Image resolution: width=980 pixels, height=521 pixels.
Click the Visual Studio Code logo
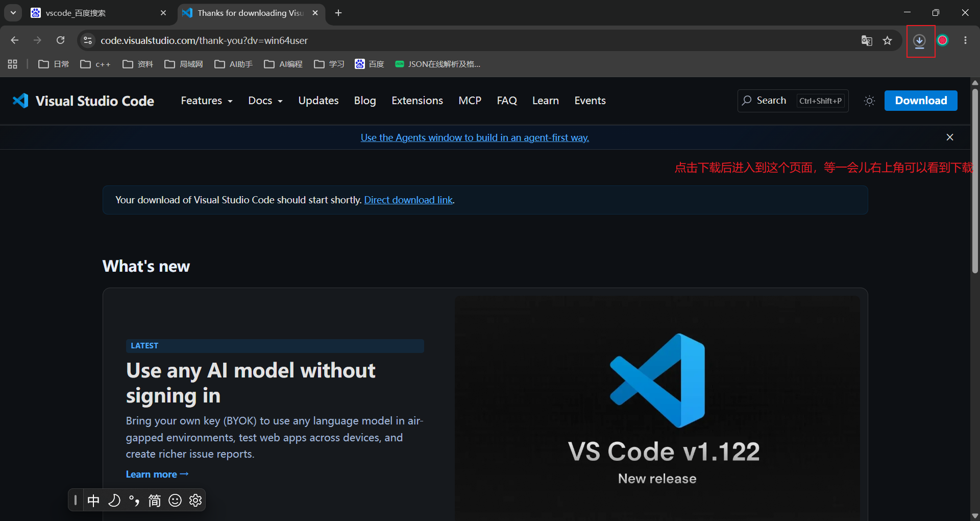[x=83, y=101]
